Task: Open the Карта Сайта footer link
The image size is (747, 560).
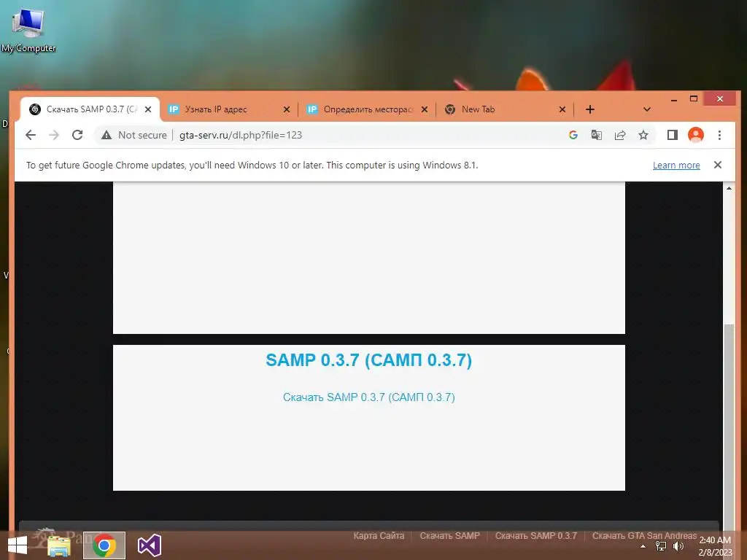Action: (379, 536)
